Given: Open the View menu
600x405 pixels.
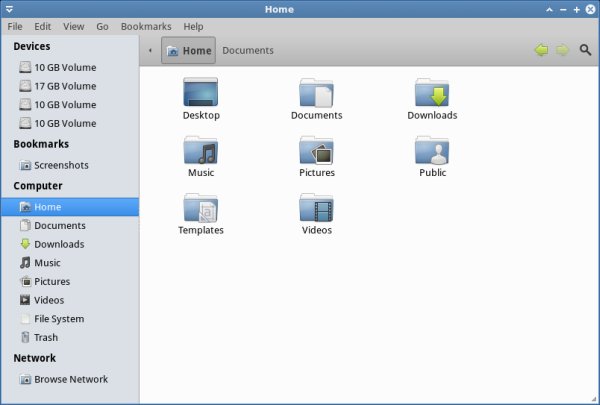Looking at the screenshot, I should tap(73, 26).
